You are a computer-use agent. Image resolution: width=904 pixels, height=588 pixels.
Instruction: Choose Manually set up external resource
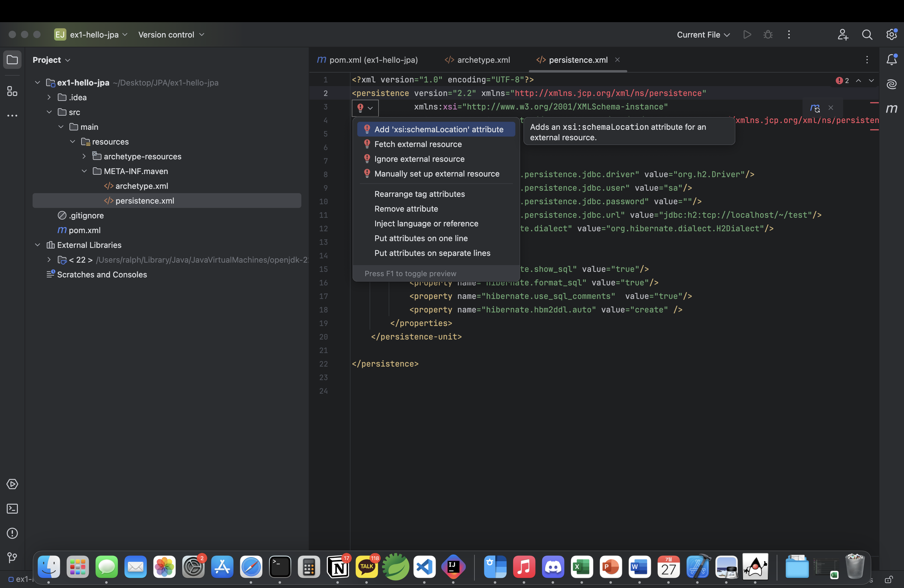(x=436, y=173)
